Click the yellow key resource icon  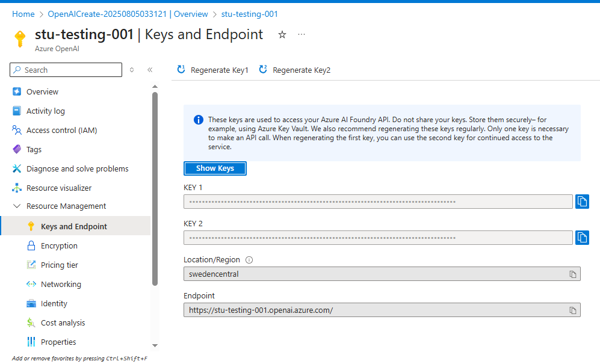(20, 39)
